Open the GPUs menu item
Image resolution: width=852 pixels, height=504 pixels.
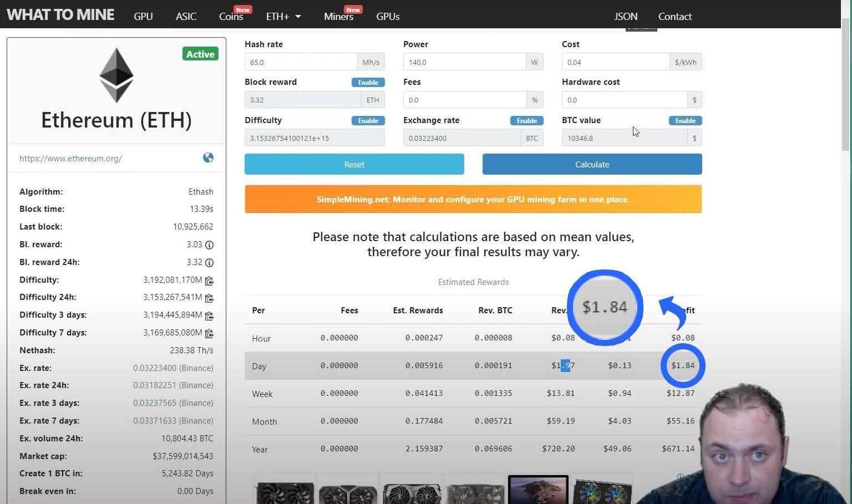[388, 17]
